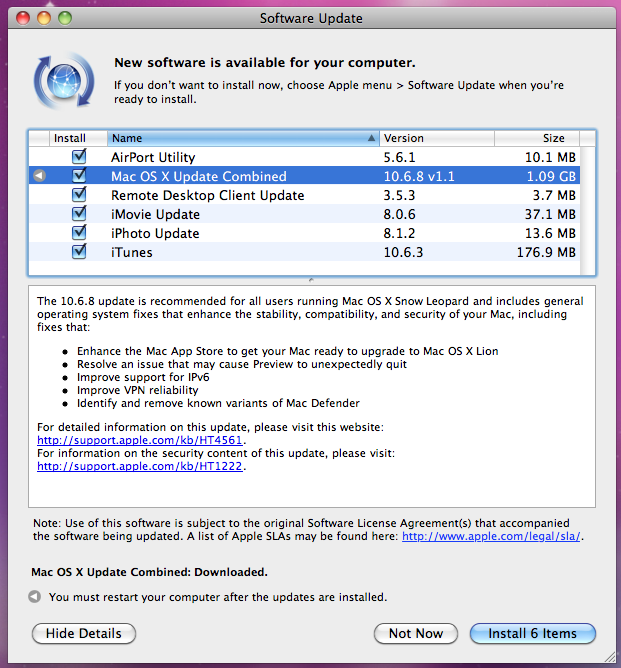Image resolution: width=621 pixels, height=668 pixels.
Task: Select the Remote Desktop Client Update row
Action: (305, 195)
